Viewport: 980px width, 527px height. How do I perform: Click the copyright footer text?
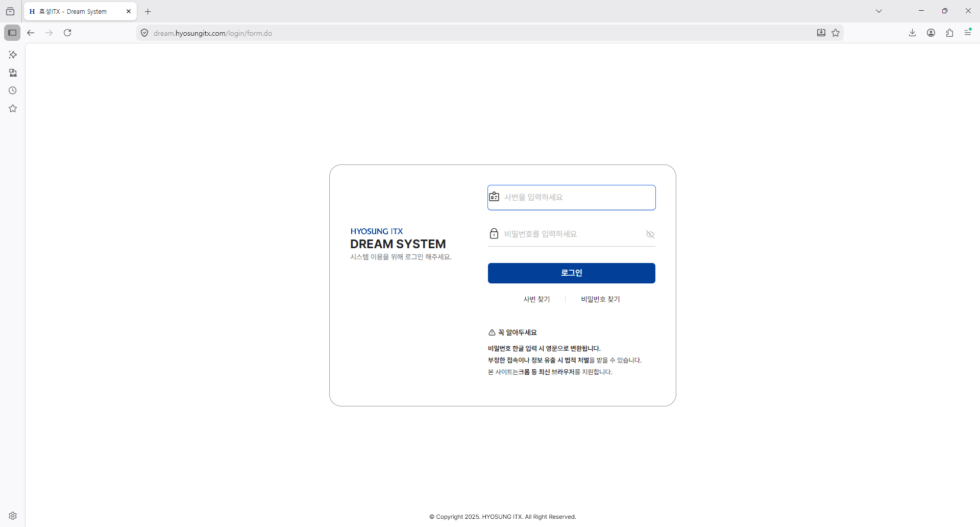tap(503, 517)
